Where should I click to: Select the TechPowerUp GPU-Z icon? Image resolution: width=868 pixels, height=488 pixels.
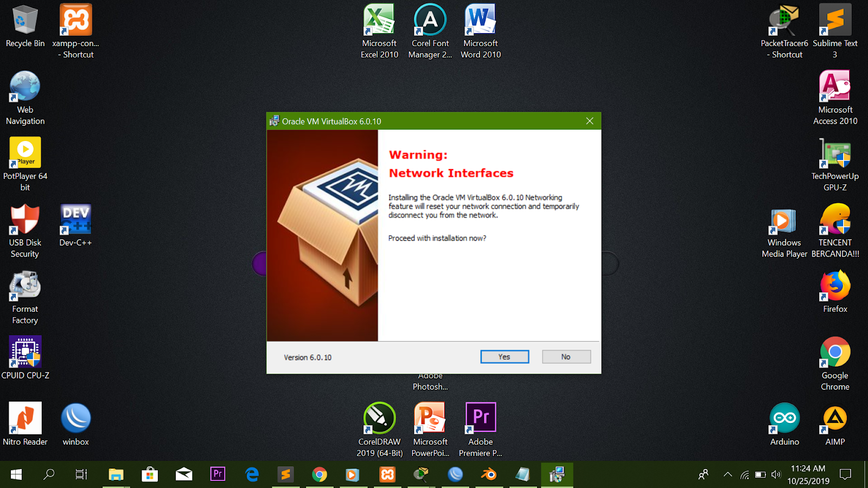point(835,164)
